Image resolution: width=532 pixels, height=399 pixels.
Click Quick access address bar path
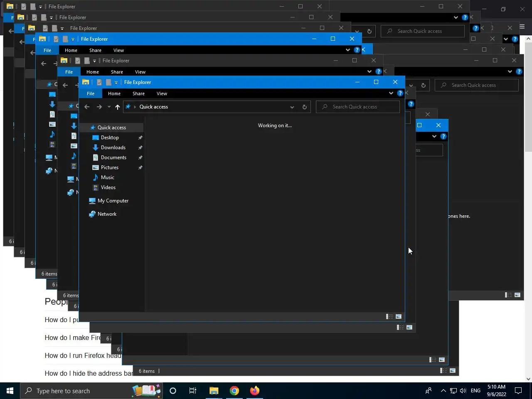coord(154,107)
